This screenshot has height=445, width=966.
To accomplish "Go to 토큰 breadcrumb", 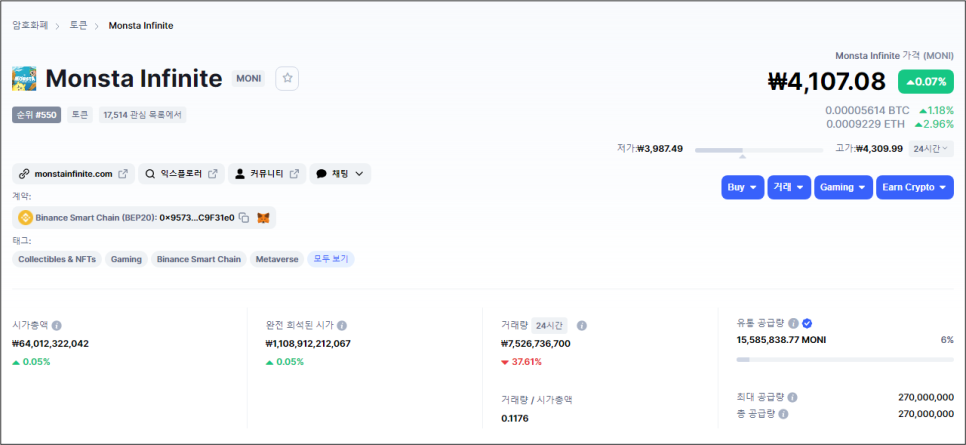I will pyautogui.click(x=78, y=25).
